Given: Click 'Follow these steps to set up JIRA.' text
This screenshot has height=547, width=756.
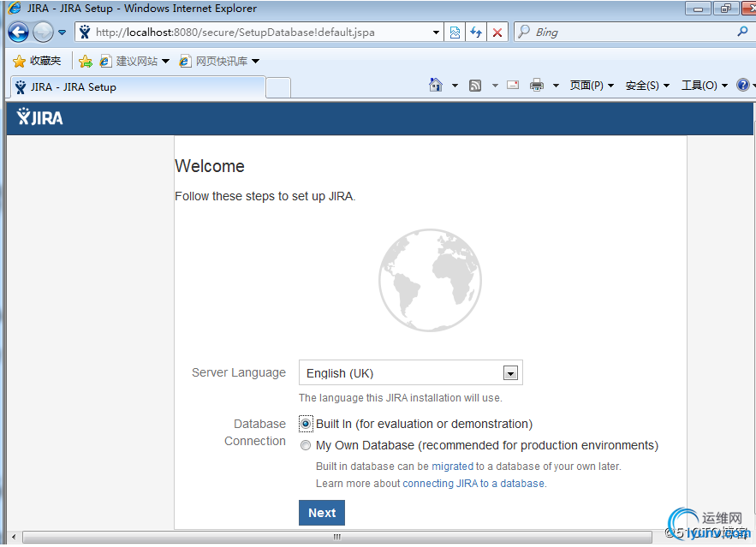Looking at the screenshot, I should [x=265, y=196].
